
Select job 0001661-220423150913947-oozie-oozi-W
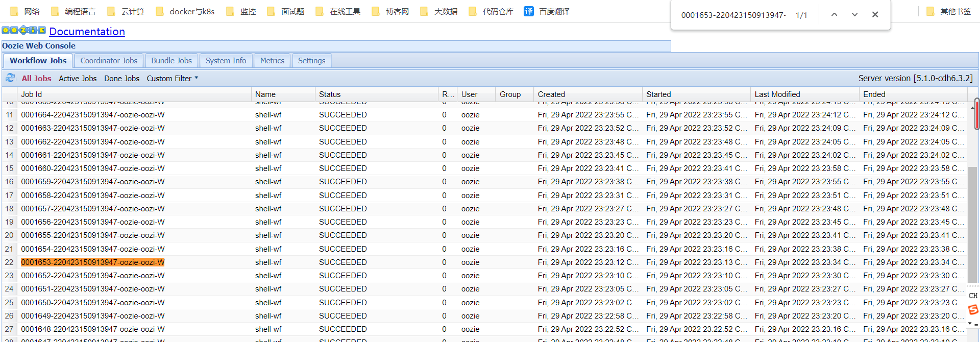click(93, 155)
